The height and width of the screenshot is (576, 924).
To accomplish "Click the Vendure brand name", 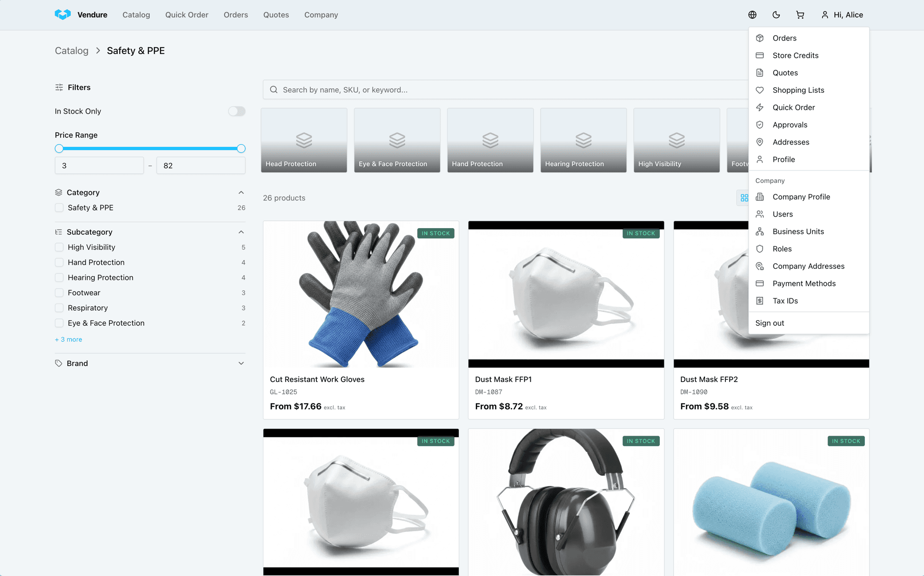I will click(92, 15).
